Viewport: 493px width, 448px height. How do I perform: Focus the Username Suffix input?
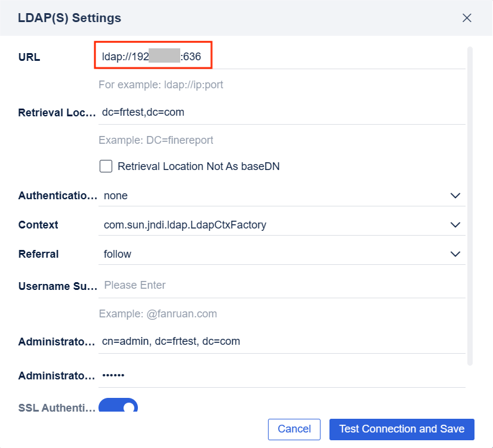coord(239,285)
